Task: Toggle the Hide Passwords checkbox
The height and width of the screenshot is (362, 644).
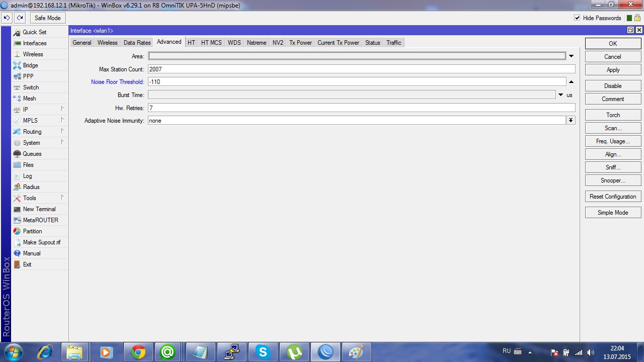Action: (577, 18)
